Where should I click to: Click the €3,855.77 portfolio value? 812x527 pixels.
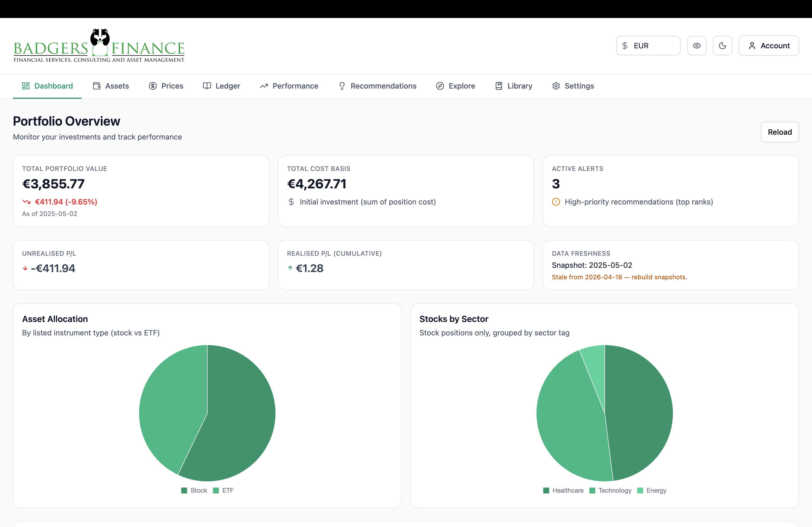[x=53, y=184]
